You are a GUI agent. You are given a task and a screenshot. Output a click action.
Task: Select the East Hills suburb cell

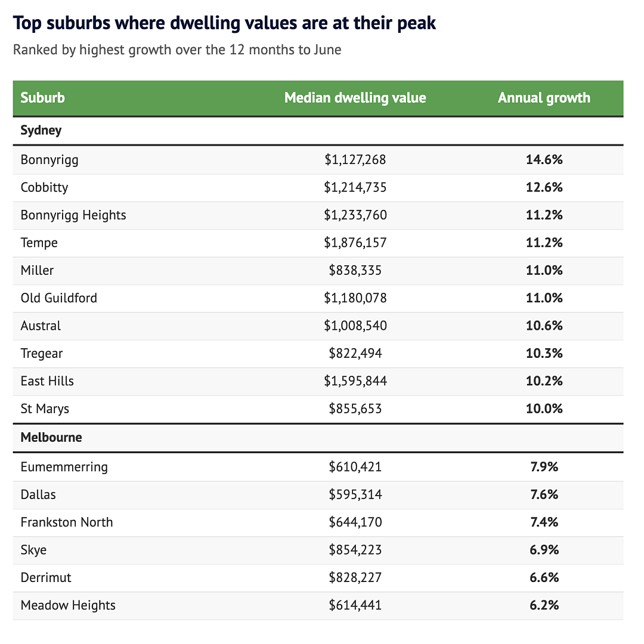(x=47, y=381)
